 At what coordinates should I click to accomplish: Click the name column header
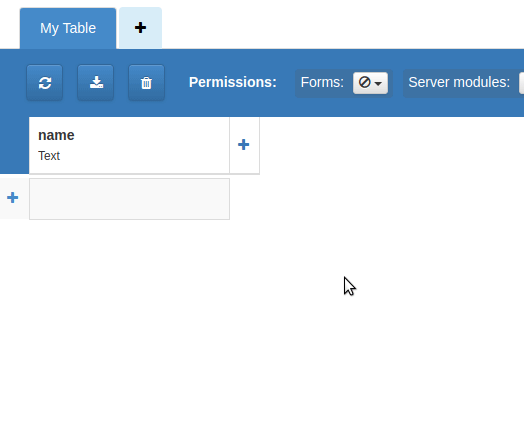(56, 135)
